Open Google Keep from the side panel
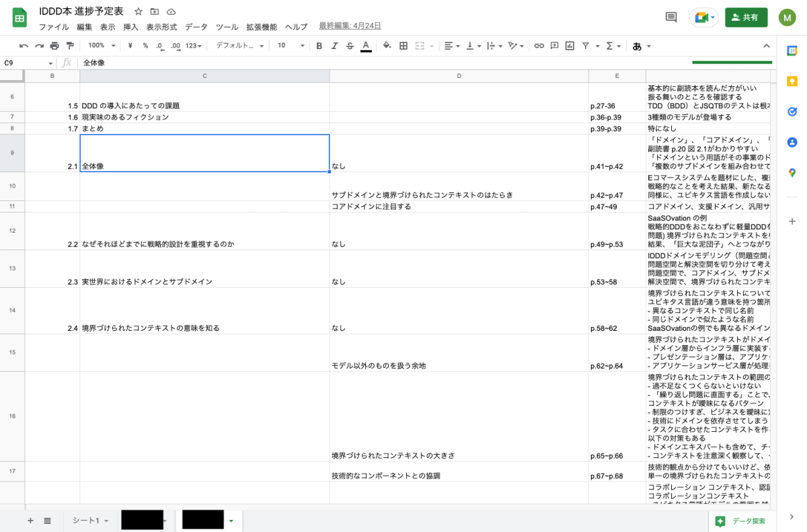The image size is (807, 532). [x=792, y=81]
